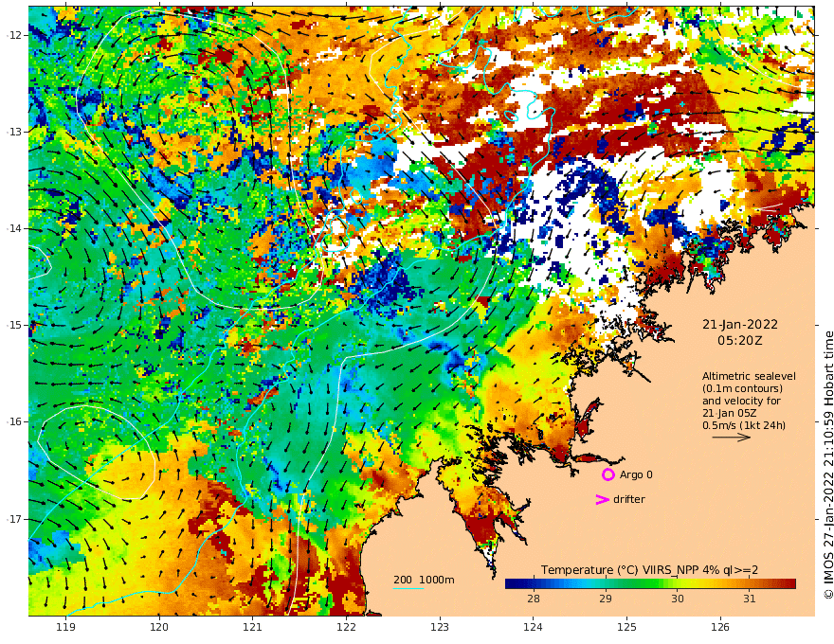
Task: Click the magenta Argo 0 circle marker
Action: click(x=607, y=474)
